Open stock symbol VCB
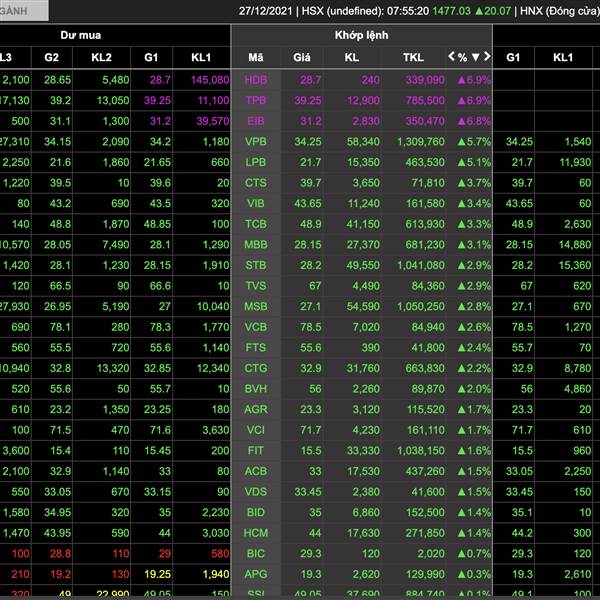This screenshot has height=600, width=600. point(256,327)
